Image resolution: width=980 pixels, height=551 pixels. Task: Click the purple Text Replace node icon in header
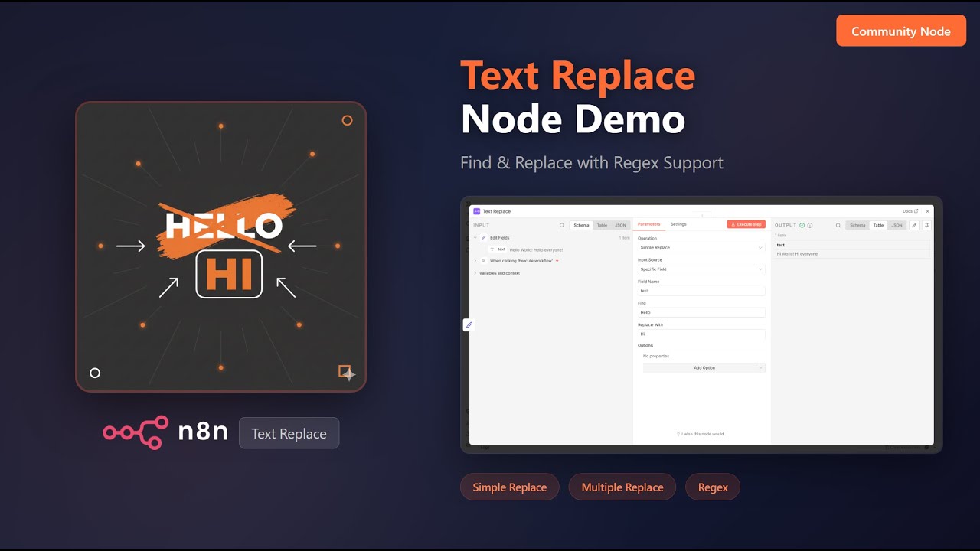[476, 211]
